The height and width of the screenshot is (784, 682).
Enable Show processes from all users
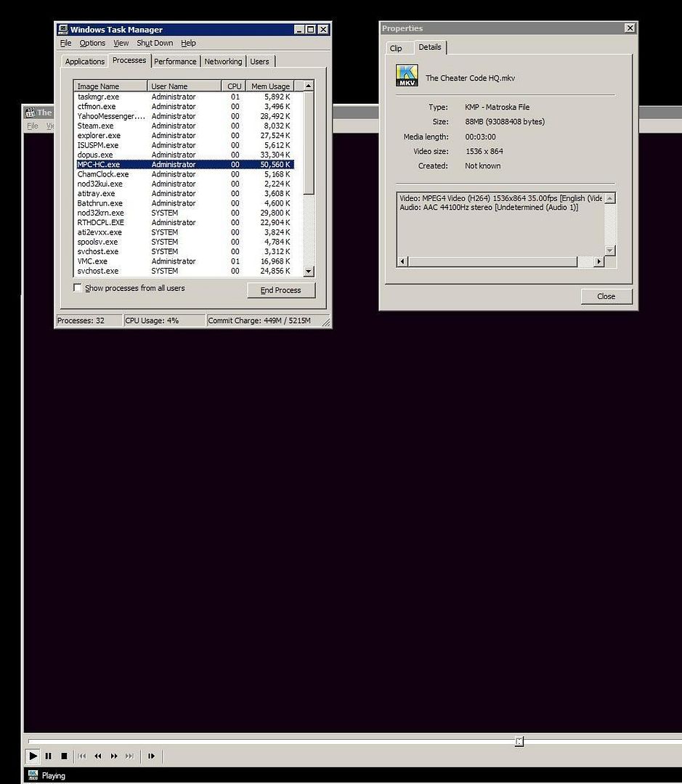pyautogui.click(x=78, y=288)
